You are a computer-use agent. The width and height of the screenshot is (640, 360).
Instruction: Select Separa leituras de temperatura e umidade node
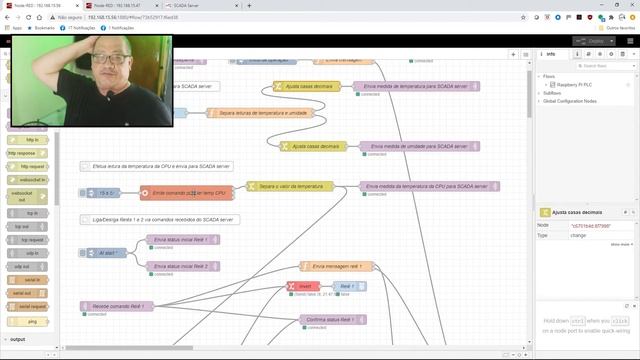[260, 113]
